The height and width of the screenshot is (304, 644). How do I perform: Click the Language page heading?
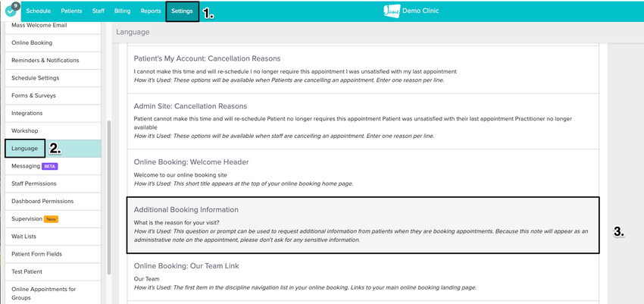(x=133, y=32)
